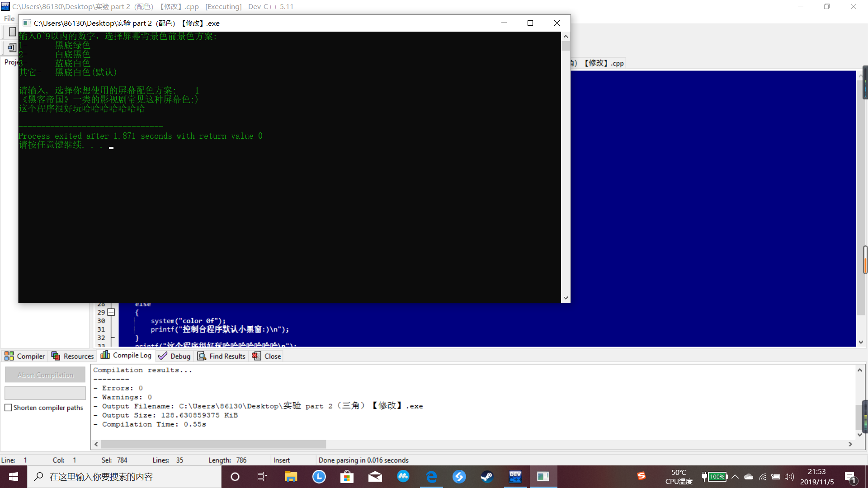
Task: Click the Compile Log chart icon
Action: pos(105,355)
